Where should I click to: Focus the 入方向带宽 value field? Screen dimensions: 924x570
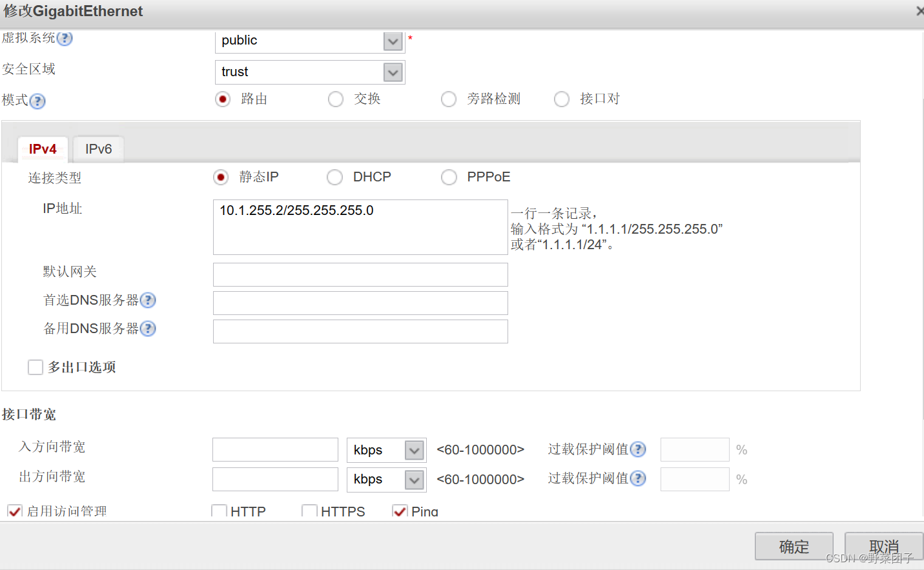pyautogui.click(x=275, y=450)
